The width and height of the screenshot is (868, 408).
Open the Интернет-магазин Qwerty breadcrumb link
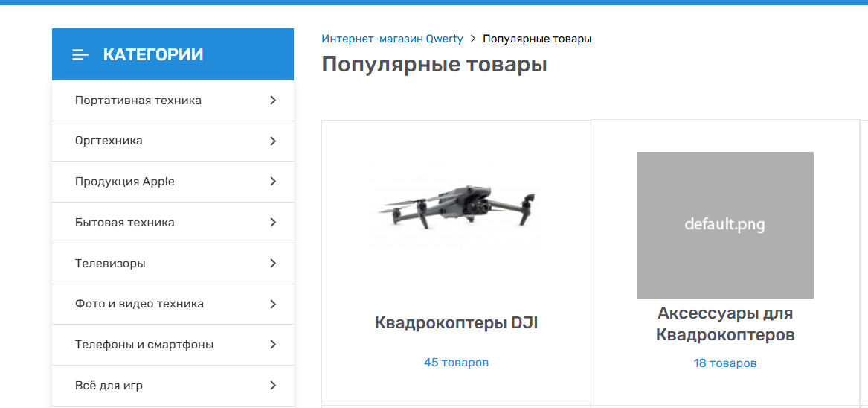(392, 39)
